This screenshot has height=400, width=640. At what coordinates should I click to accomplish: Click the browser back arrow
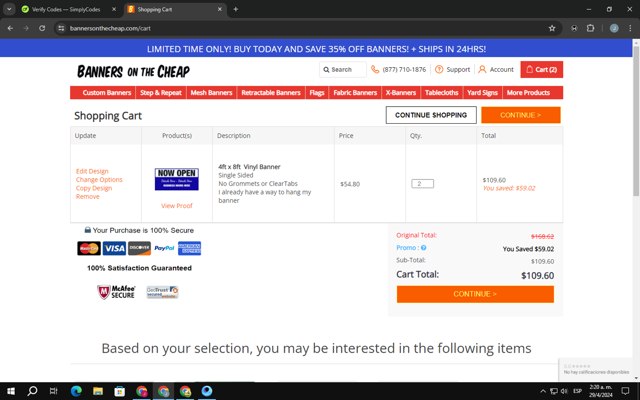click(10, 28)
